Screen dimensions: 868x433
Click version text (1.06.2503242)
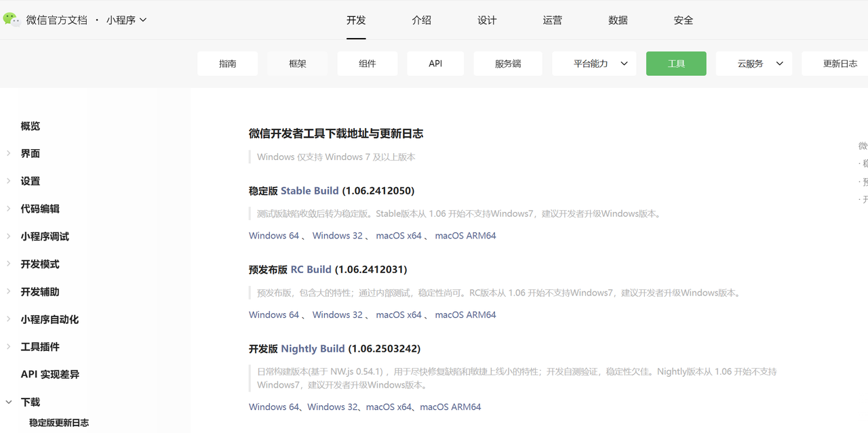384,348
